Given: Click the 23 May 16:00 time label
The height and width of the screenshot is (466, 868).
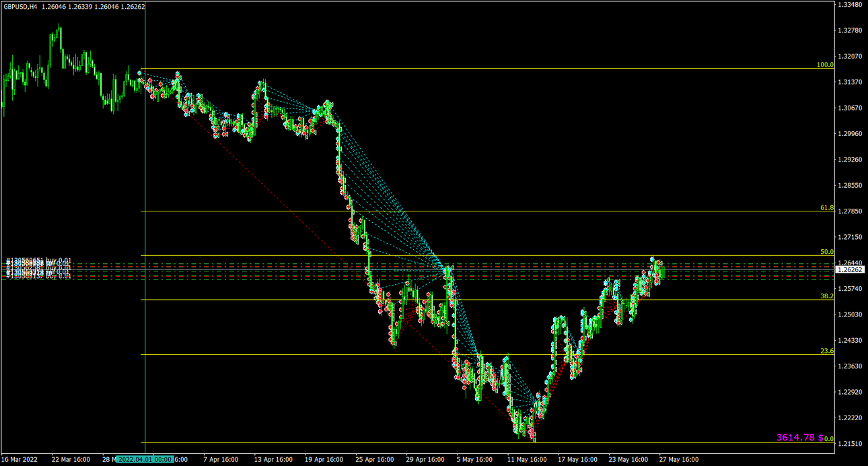Looking at the screenshot, I should tap(629, 459).
